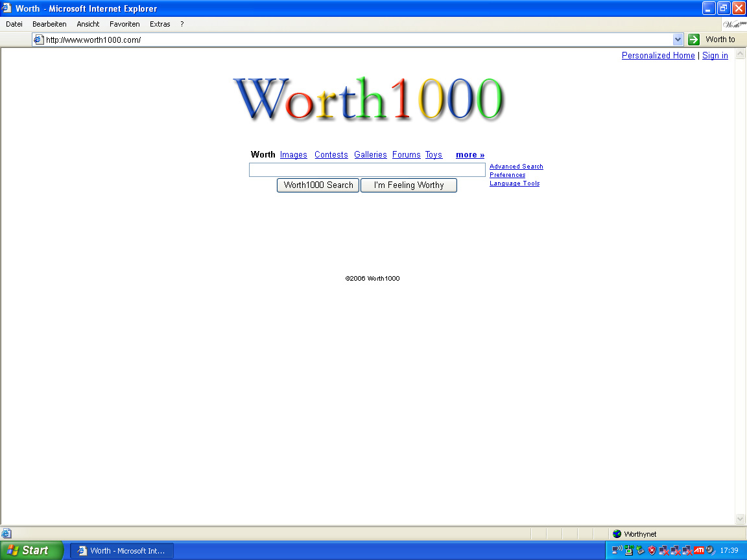This screenshot has width=747, height=560.
Task: Click the Worth to label beside Go arrow
Action: pos(720,40)
